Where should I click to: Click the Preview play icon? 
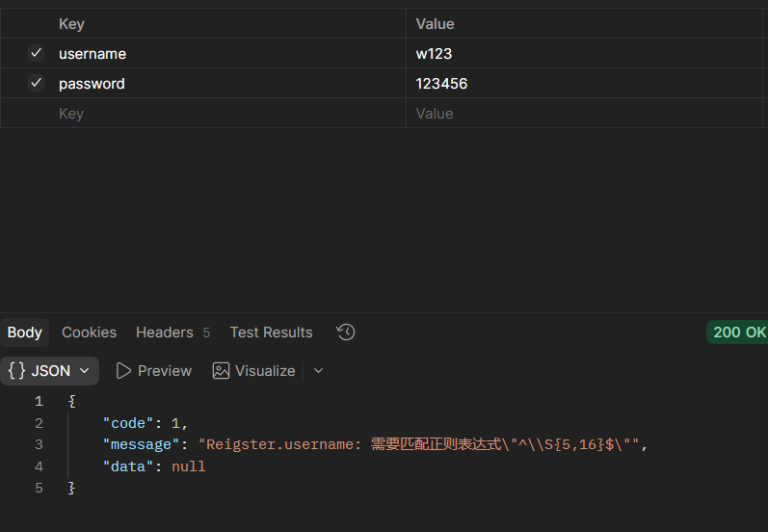[x=123, y=371]
